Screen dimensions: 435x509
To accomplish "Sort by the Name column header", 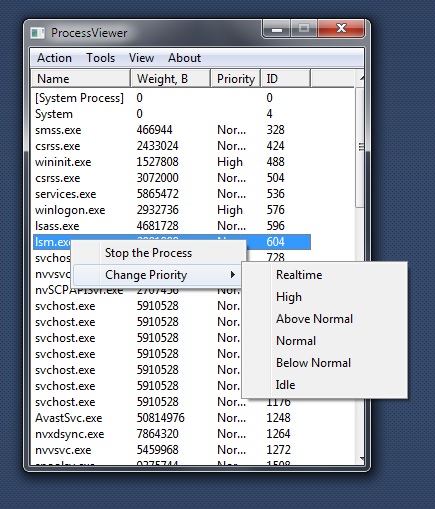I will (80, 79).
